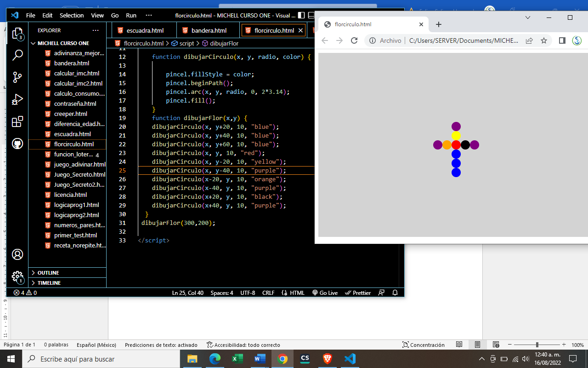The width and height of the screenshot is (588, 368).
Task: Click the Windows taskbar search box
Action: [x=100, y=359]
